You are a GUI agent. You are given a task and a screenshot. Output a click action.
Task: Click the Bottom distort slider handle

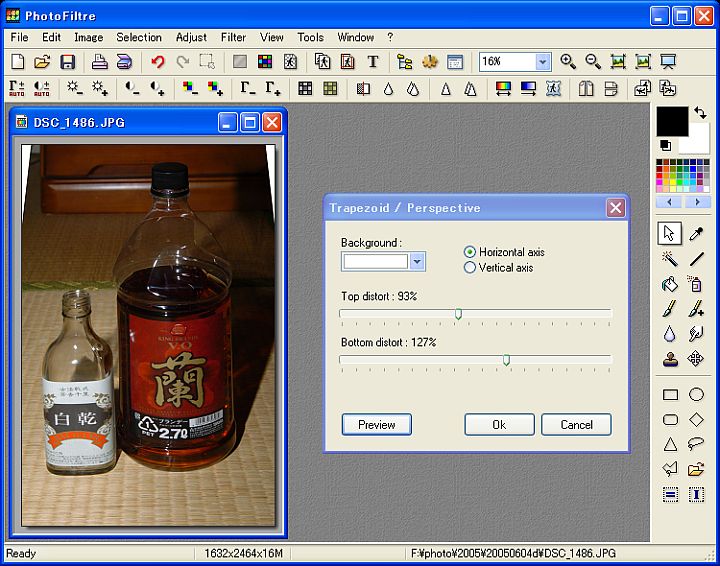tap(506, 360)
